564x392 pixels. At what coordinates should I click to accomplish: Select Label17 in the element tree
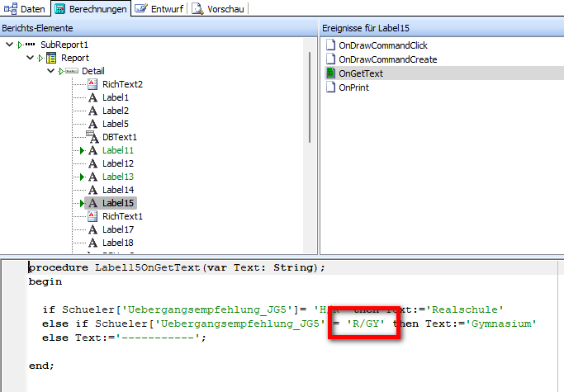[118, 229]
